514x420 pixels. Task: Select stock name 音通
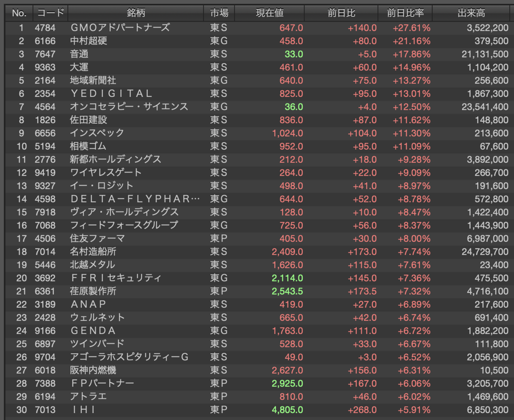(x=79, y=54)
